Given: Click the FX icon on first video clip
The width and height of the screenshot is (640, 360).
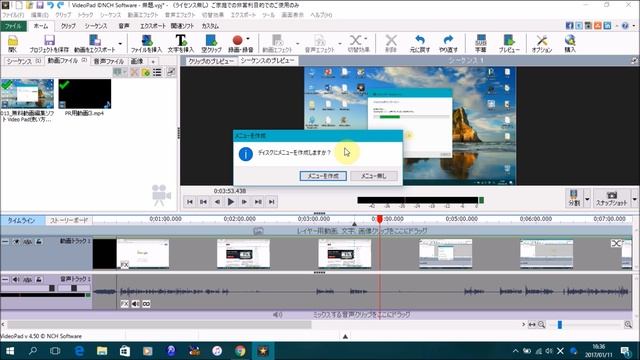Looking at the screenshot, I should pyautogui.click(x=124, y=265).
